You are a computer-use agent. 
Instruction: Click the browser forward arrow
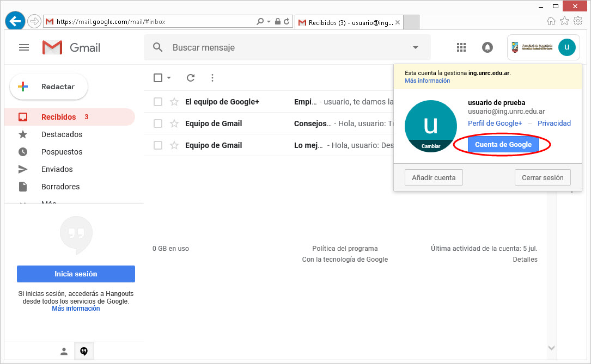click(x=34, y=21)
